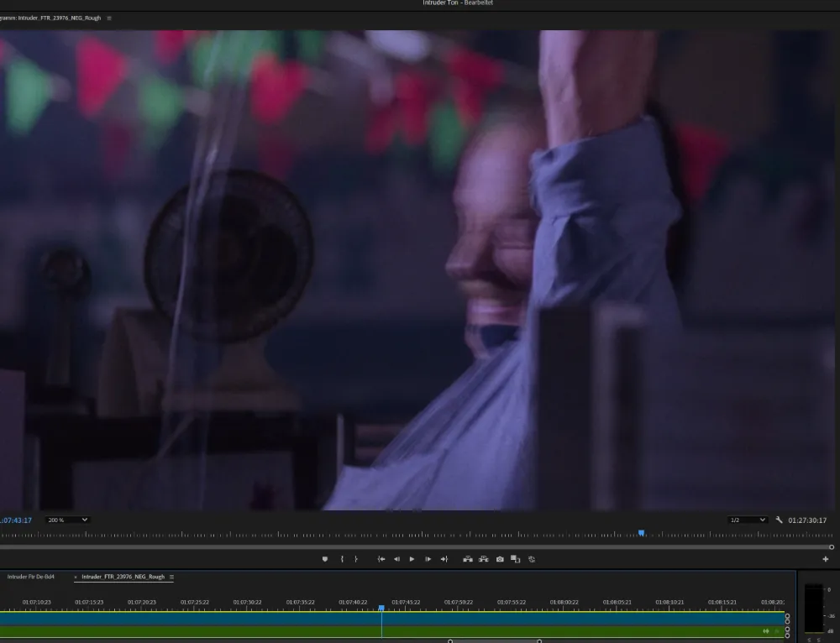Toggle the Comparison View button
Screen dimensions: 840x643
(516, 559)
